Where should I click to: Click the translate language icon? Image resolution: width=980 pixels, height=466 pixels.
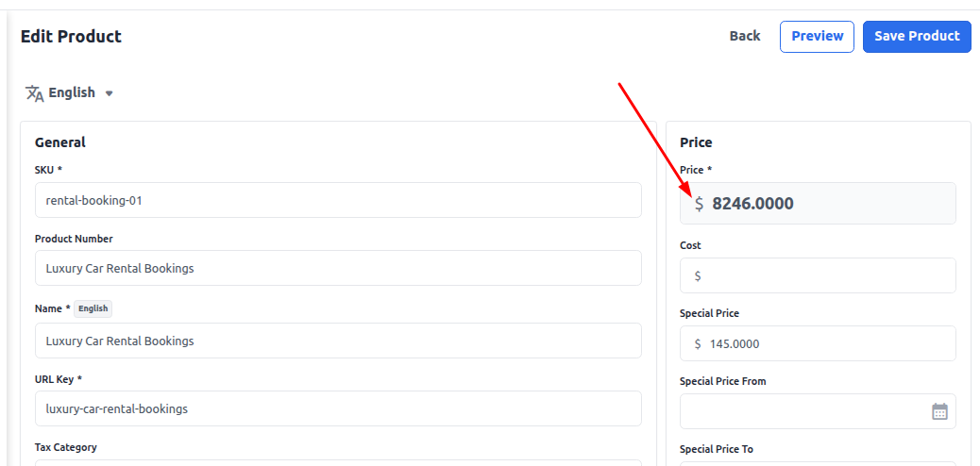[34, 93]
